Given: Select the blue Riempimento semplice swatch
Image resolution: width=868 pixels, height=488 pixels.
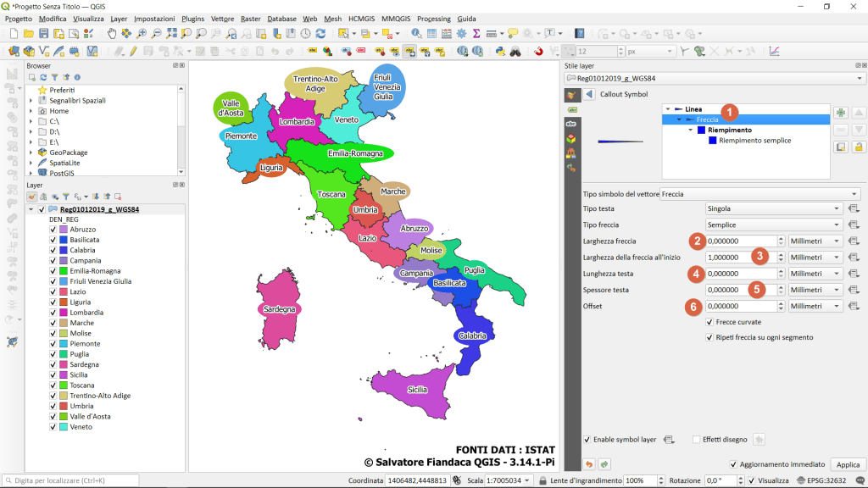Looking at the screenshot, I should point(712,141).
